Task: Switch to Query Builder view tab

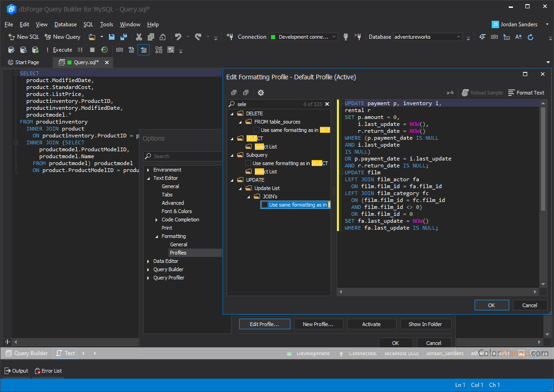Action: 26,353
